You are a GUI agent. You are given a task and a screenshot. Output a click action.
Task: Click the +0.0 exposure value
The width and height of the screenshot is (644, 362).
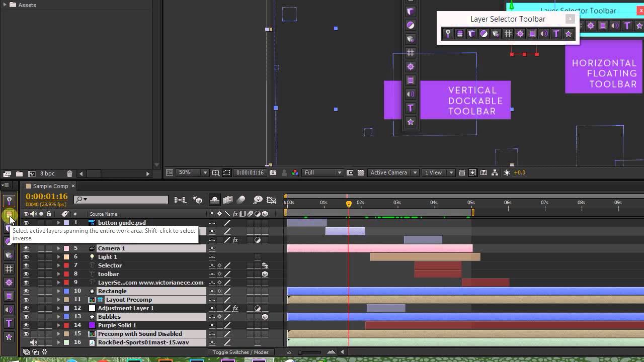click(520, 172)
